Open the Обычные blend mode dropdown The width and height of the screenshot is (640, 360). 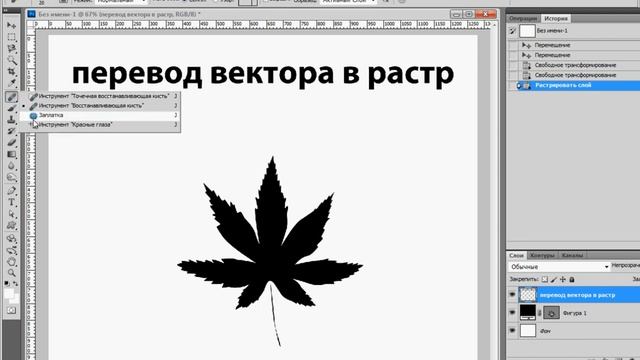pyautogui.click(x=559, y=267)
